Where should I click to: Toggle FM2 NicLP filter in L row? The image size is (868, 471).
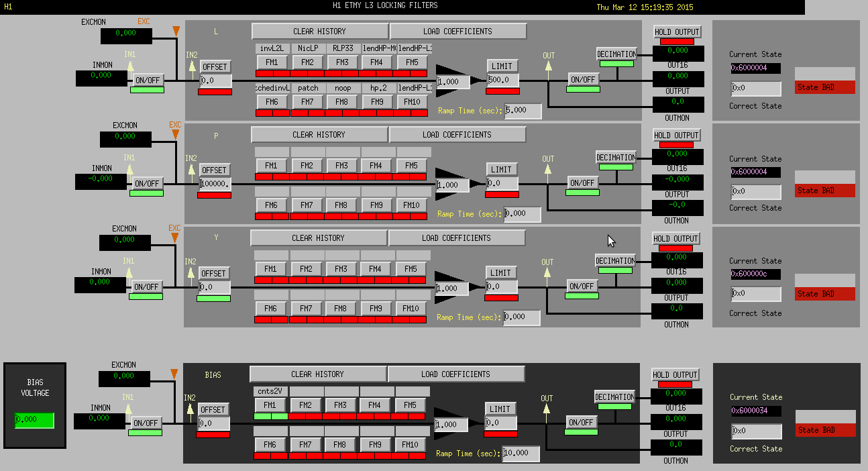coord(308,62)
